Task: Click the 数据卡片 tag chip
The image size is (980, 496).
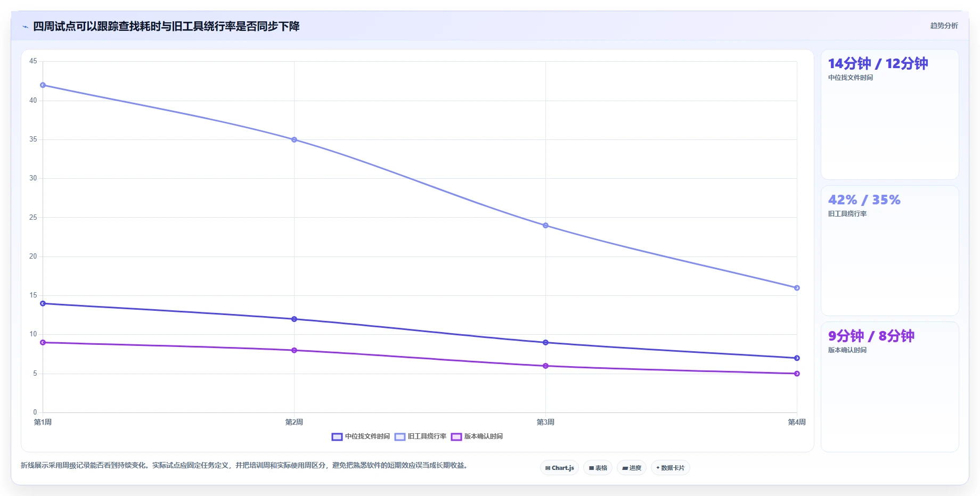Action: (x=670, y=468)
